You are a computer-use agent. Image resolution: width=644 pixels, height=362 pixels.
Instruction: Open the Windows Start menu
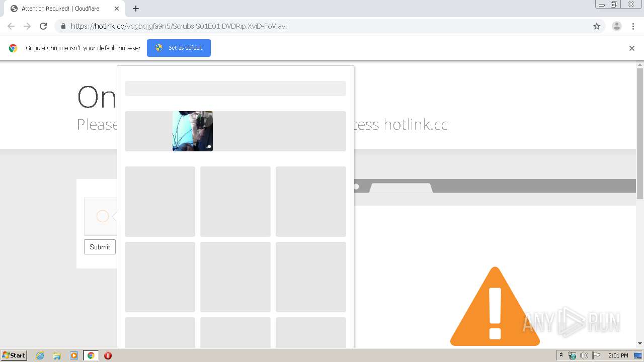point(14,355)
